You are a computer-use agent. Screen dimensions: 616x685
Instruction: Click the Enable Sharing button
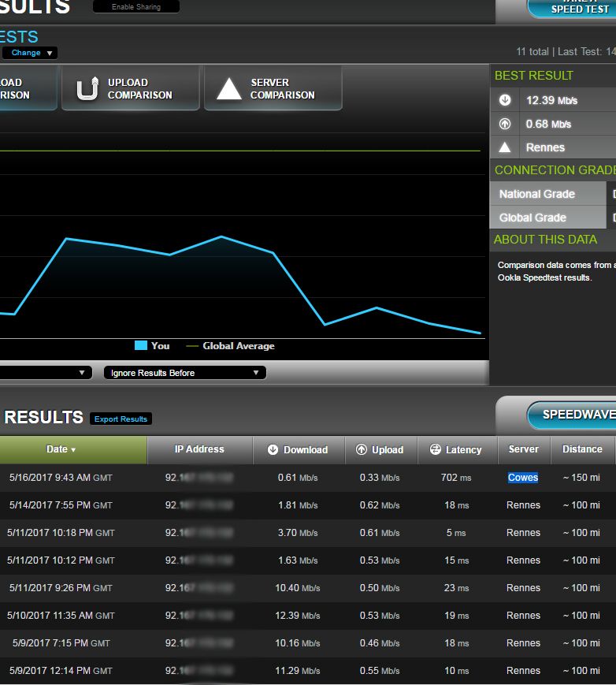pyautogui.click(x=136, y=6)
